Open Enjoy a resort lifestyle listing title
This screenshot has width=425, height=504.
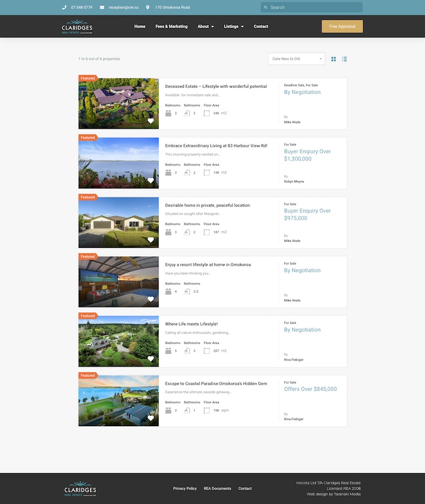208,265
